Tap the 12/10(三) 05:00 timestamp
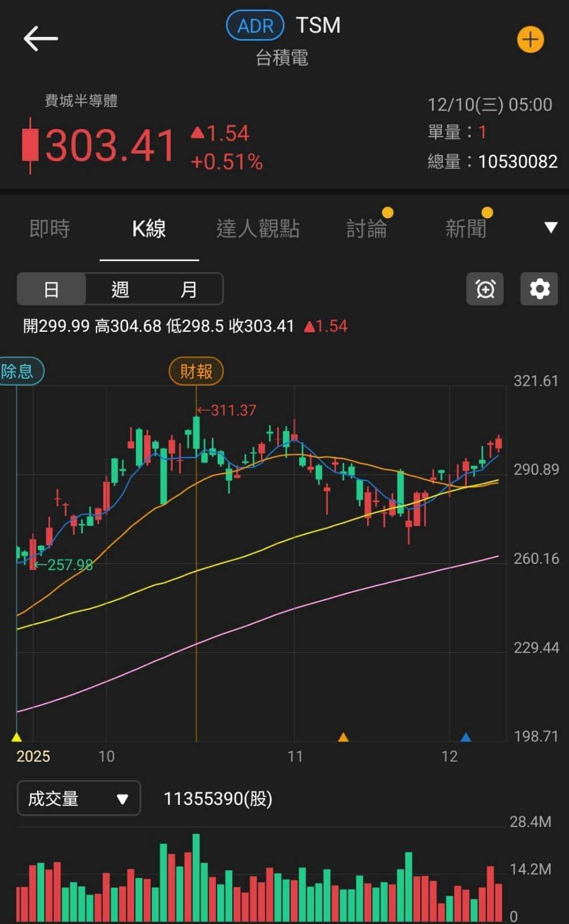The image size is (569, 924). 490,104
